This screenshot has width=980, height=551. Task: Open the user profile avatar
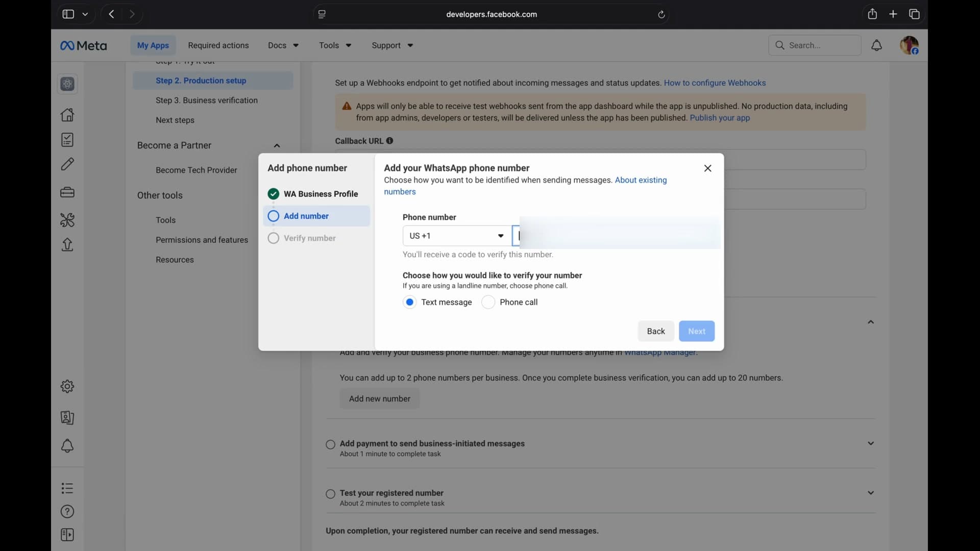click(910, 45)
